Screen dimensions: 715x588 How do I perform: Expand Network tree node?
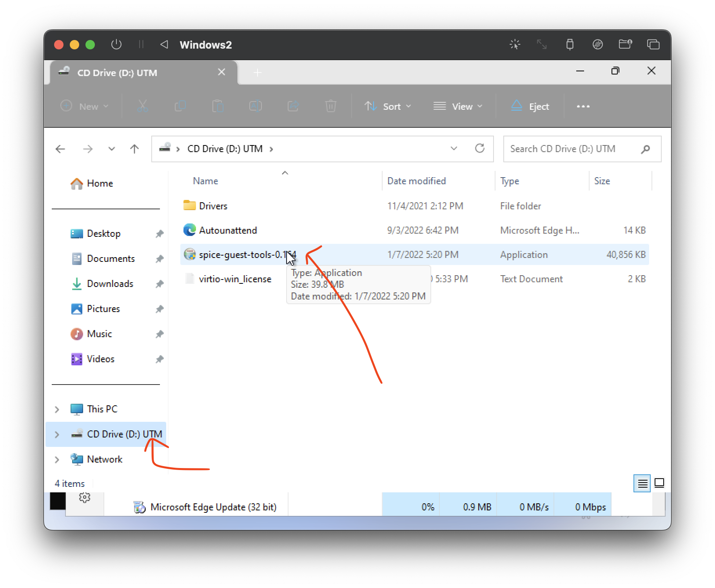click(57, 459)
